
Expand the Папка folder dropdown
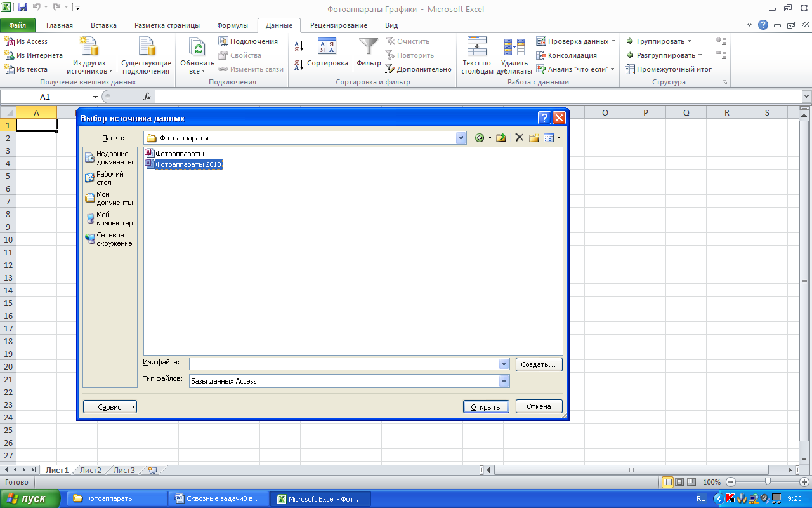pyautogui.click(x=461, y=138)
